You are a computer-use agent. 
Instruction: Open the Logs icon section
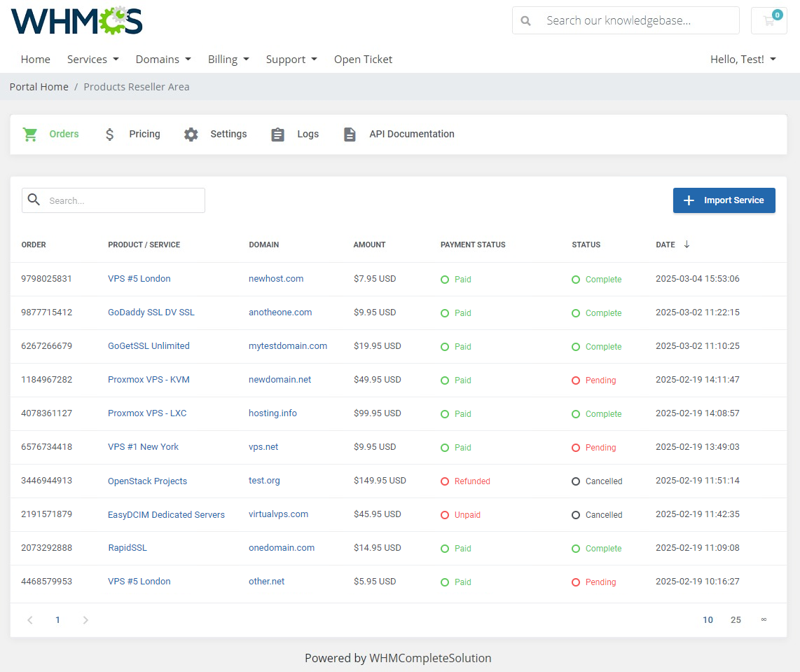pos(277,134)
